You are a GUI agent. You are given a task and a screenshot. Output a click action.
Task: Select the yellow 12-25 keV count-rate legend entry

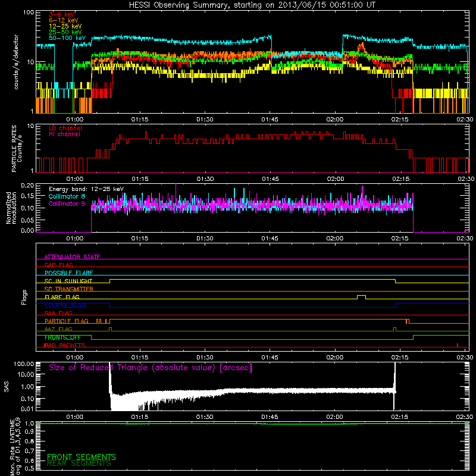point(65,26)
